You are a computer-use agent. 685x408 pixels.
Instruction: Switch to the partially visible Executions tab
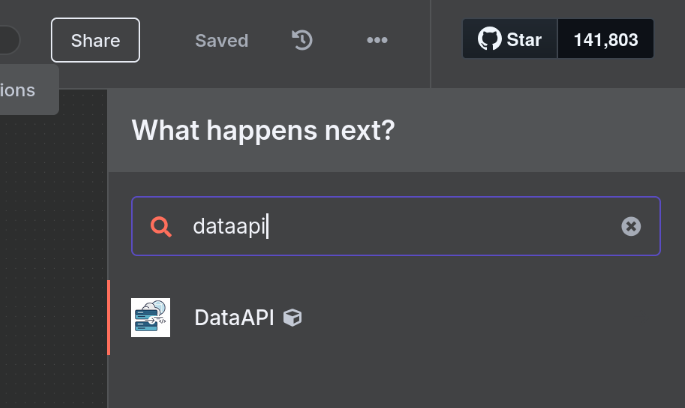(20, 90)
